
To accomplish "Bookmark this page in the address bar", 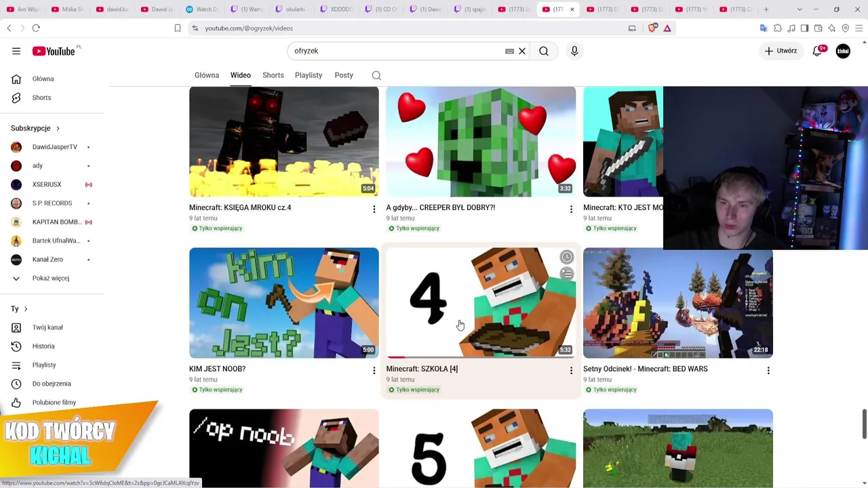I will pos(178,28).
